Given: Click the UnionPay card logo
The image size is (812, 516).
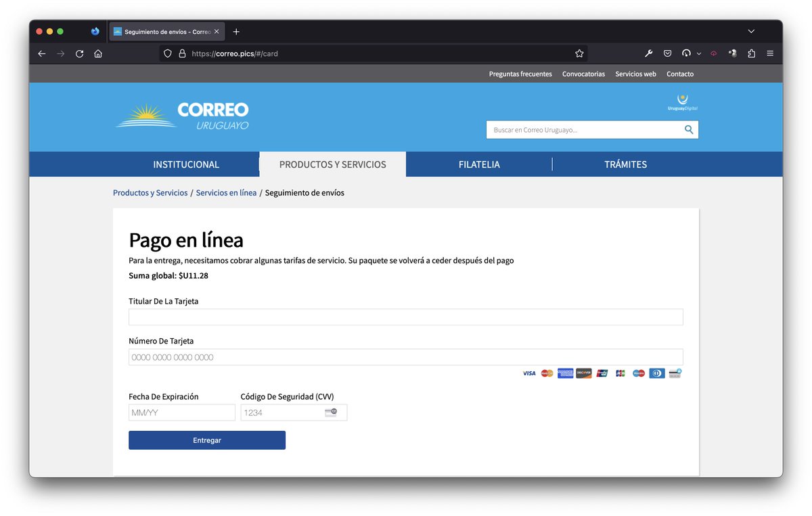Looking at the screenshot, I should [602, 373].
